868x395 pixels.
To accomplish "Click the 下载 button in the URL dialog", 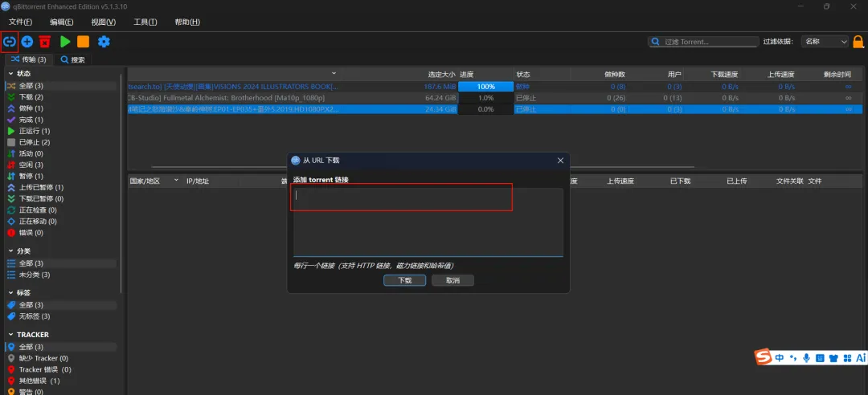I will [404, 280].
